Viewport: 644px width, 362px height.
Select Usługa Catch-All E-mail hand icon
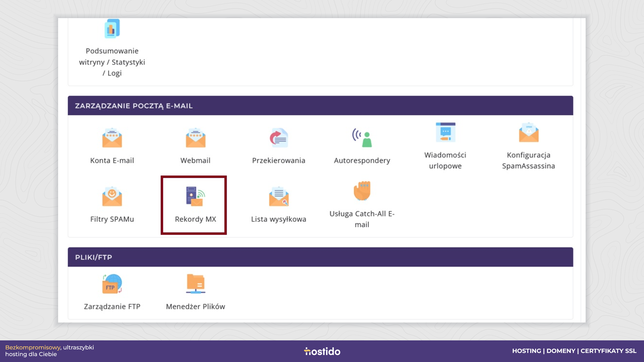pos(362,191)
